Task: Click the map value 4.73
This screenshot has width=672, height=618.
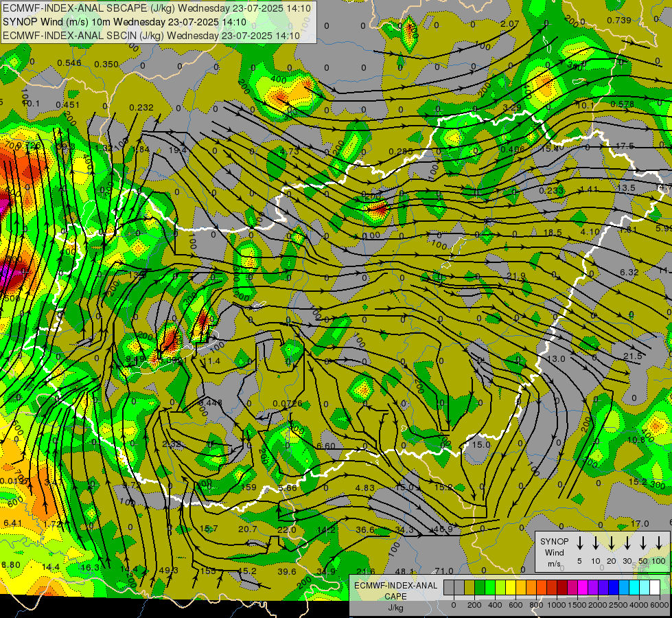Action: pos(289,151)
